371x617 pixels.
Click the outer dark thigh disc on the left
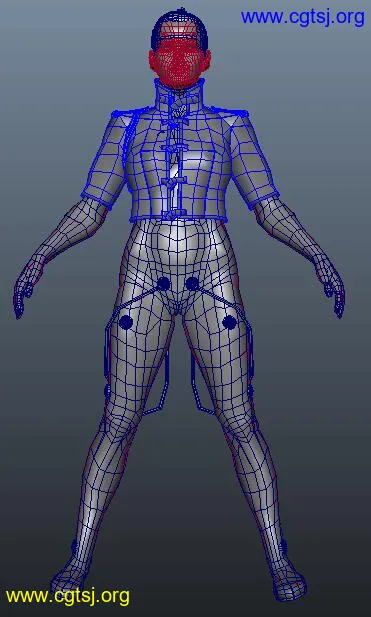click(x=126, y=322)
